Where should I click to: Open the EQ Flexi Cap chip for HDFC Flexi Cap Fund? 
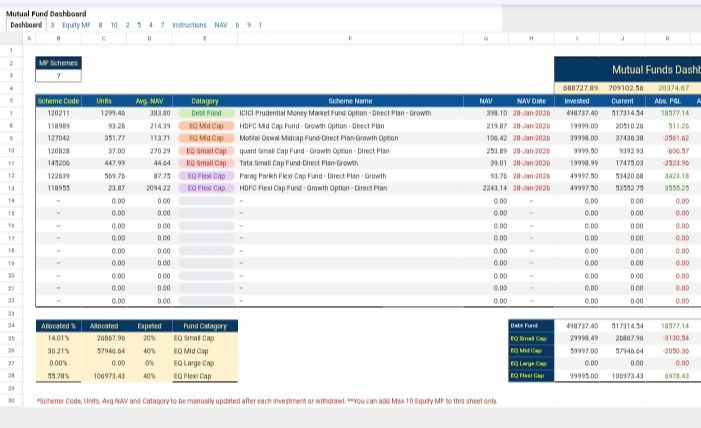coord(206,188)
